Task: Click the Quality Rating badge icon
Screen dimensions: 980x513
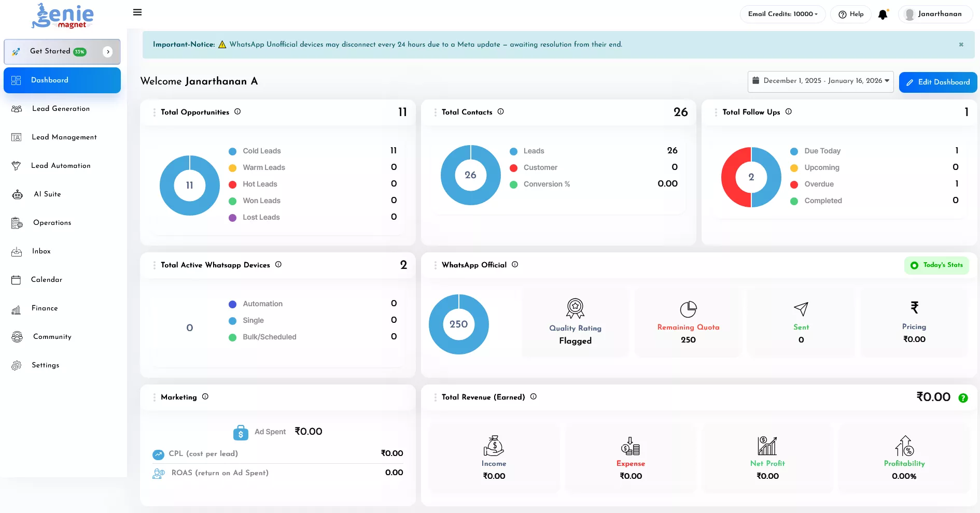Action: point(575,308)
